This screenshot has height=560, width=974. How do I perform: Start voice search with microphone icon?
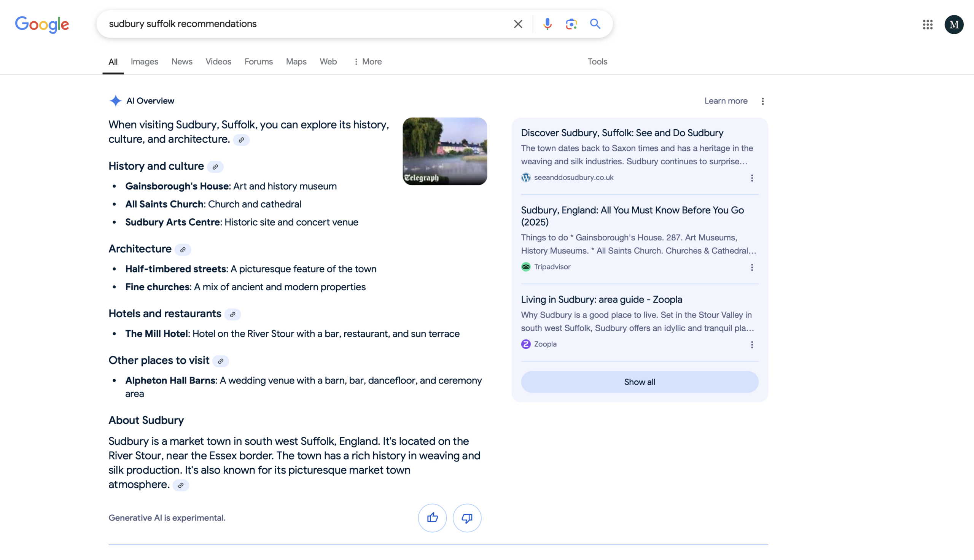[x=547, y=24]
